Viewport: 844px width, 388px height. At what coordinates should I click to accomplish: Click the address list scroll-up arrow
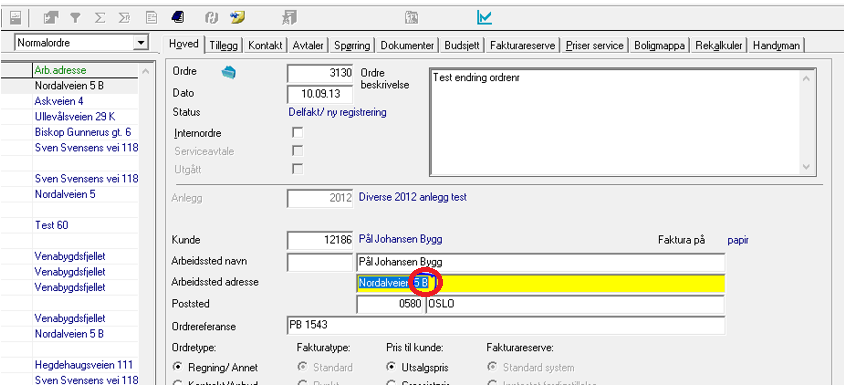point(145,71)
